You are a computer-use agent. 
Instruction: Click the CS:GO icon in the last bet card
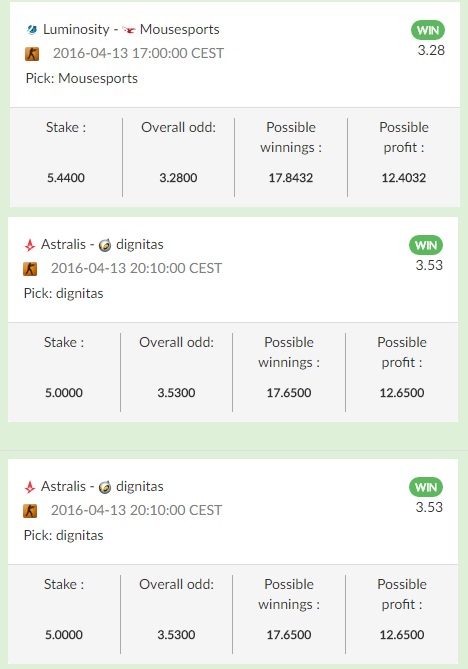30,511
